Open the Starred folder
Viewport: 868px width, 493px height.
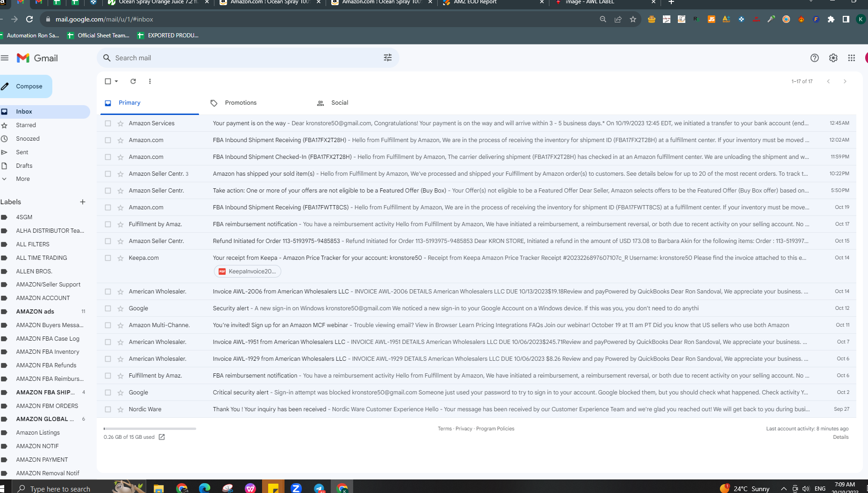(26, 125)
